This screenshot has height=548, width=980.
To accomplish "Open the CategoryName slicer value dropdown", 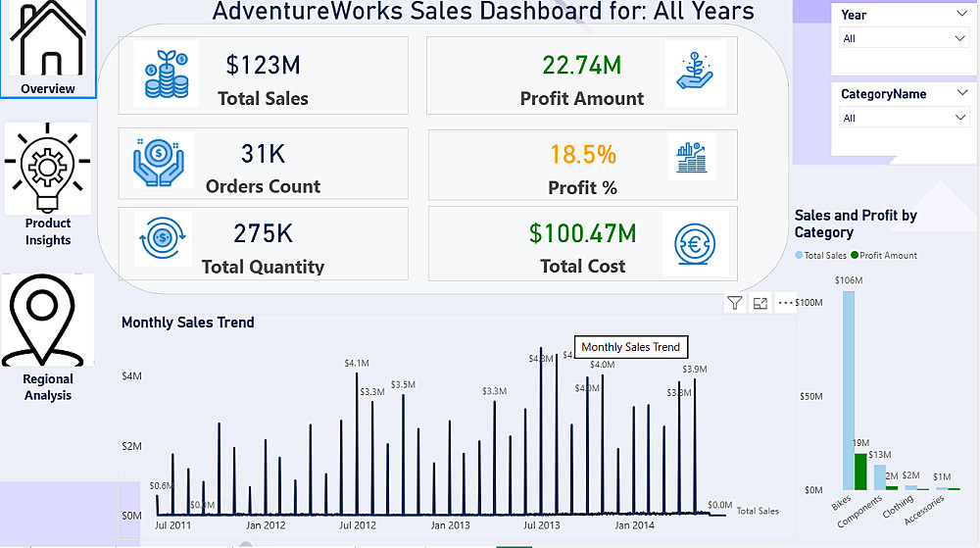I will pos(960,118).
